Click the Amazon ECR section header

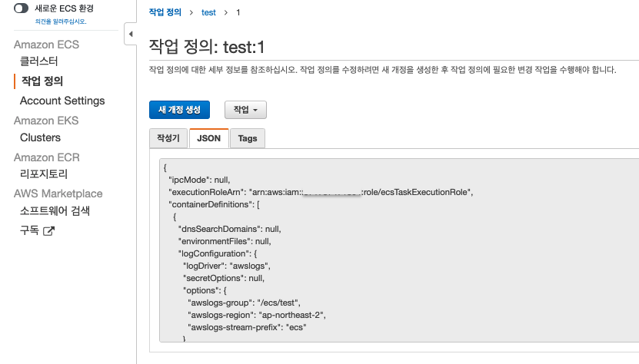47,157
